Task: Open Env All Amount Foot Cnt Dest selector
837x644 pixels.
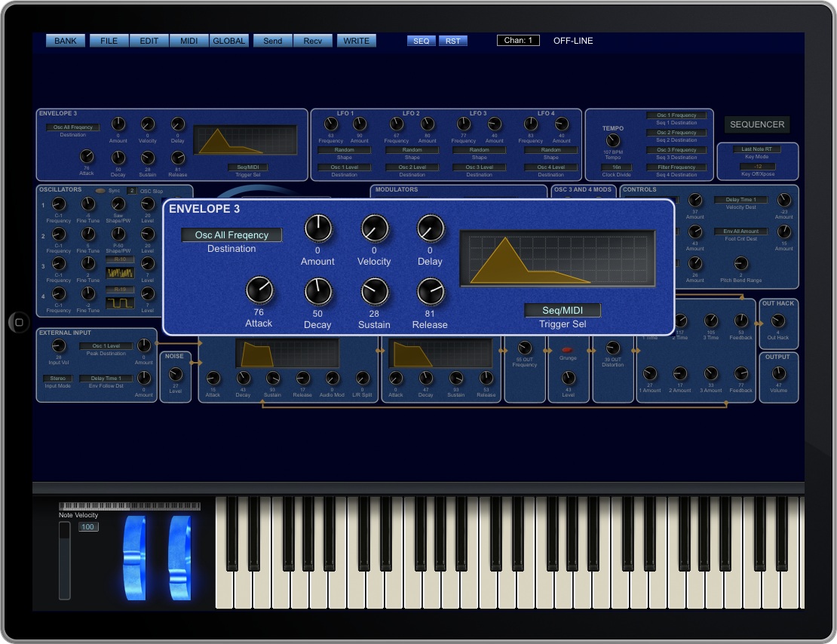Action: (x=741, y=232)
